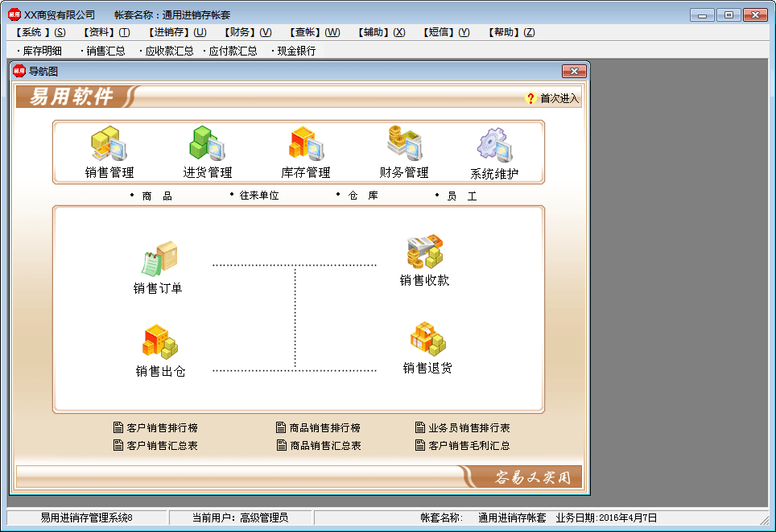Open the 销售收款 icon

pyautogui.click(x=424, y=253)
